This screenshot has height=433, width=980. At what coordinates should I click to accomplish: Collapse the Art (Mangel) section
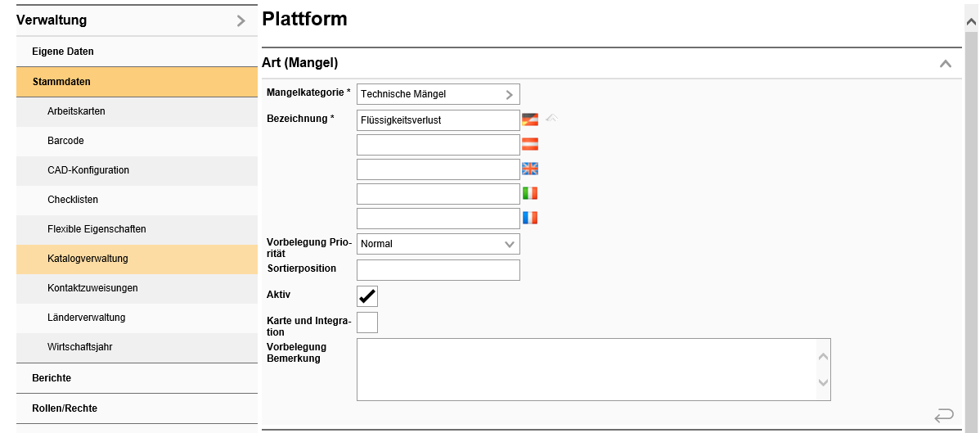click(x=946, y=63)
